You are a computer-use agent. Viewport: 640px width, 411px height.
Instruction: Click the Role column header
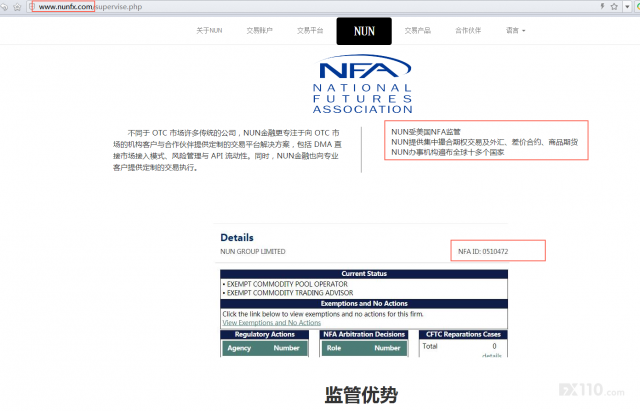click(334, 348)
